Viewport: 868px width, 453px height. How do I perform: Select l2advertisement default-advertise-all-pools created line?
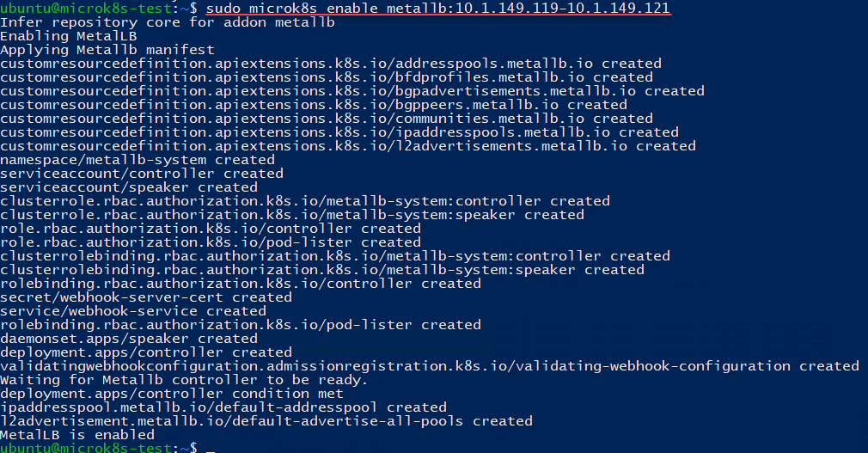[x=266, y=421]
